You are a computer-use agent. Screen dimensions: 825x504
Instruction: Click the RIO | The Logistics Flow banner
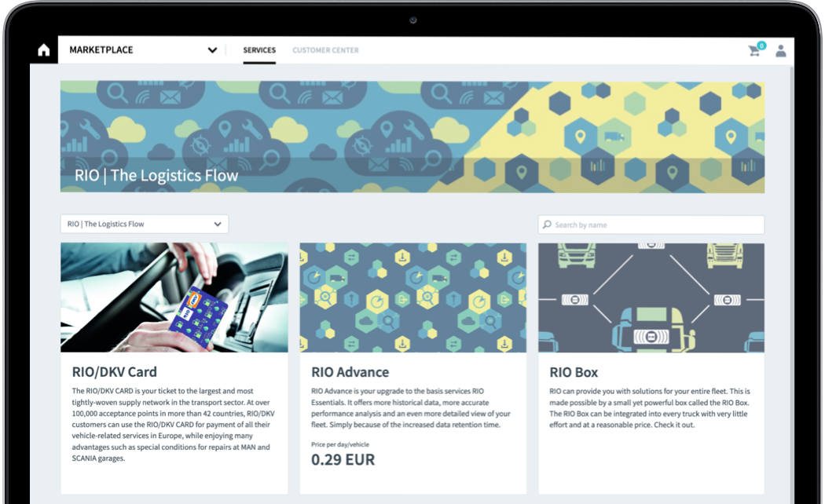(412, 137)
